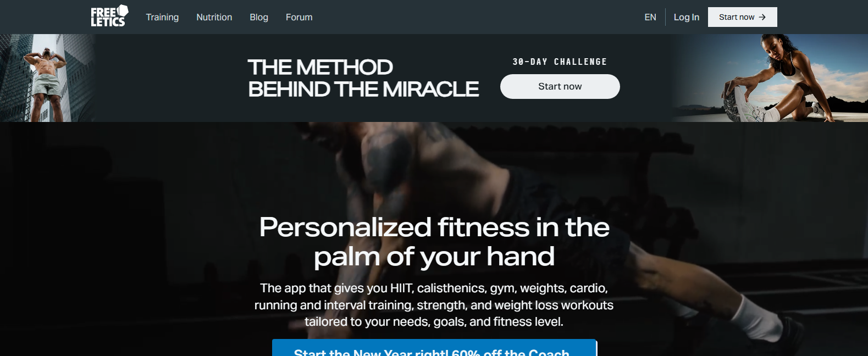
Task: Go to the Blog page
Action: [x=259, y=17]
